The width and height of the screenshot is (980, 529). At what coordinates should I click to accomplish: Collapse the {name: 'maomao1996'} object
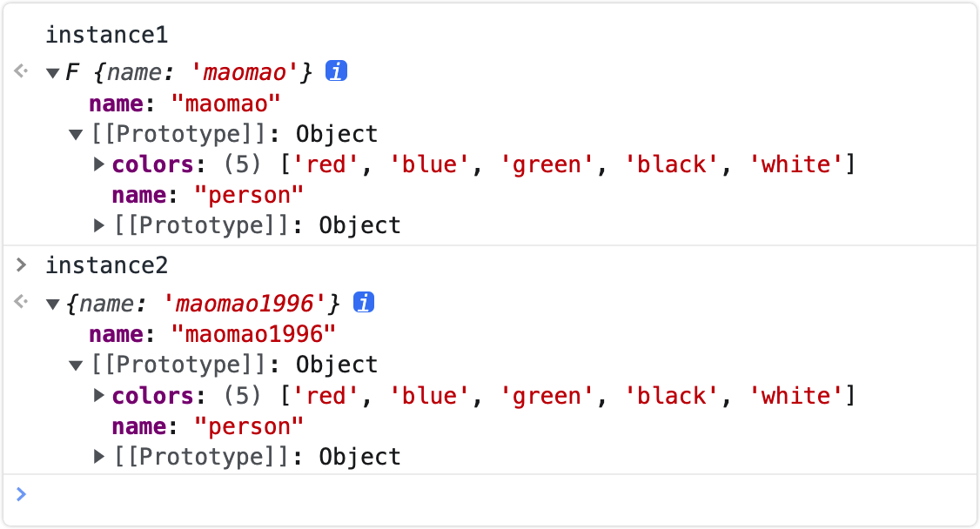52,305
